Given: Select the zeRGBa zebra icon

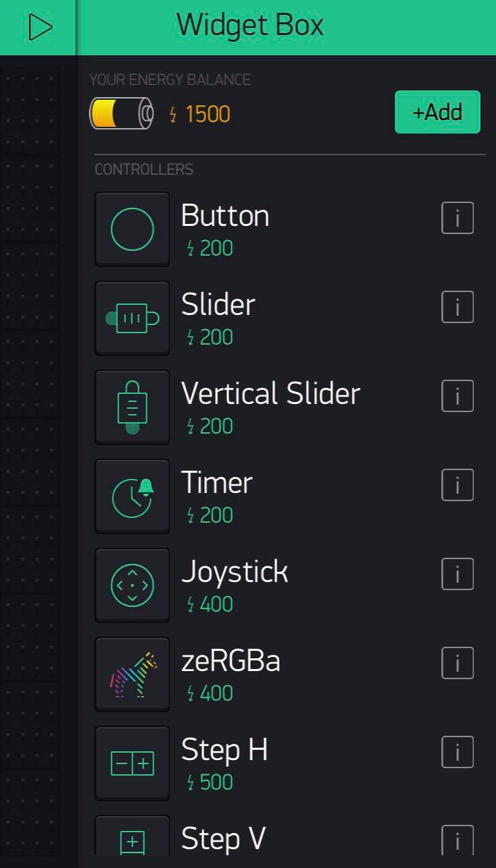Looking at the screenshot, I should pos(132,674).
